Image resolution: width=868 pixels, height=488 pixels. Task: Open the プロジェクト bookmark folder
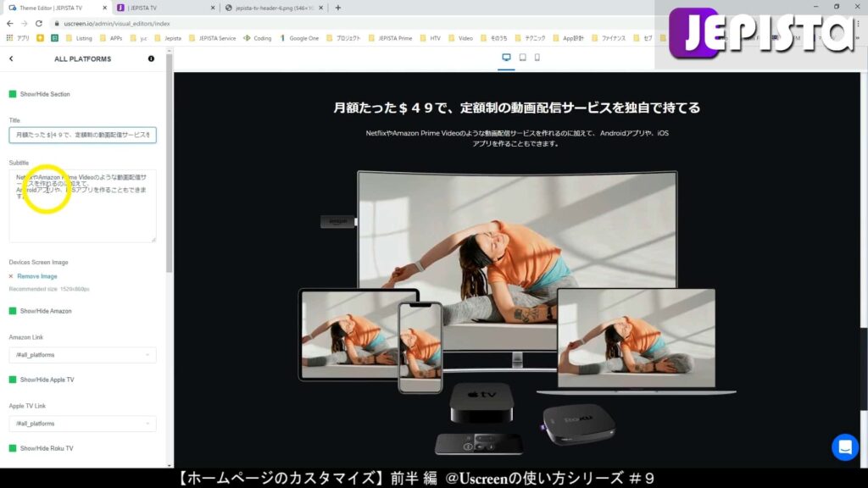343,38
